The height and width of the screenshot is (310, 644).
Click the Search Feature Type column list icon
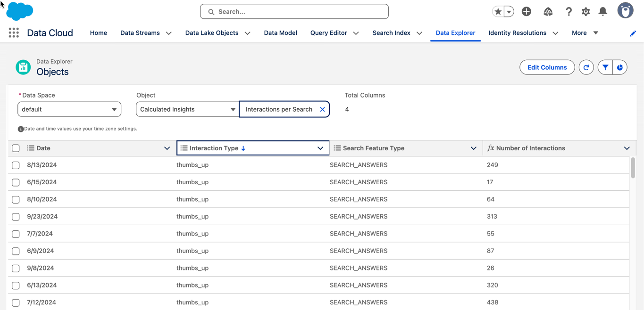point(337,148)
